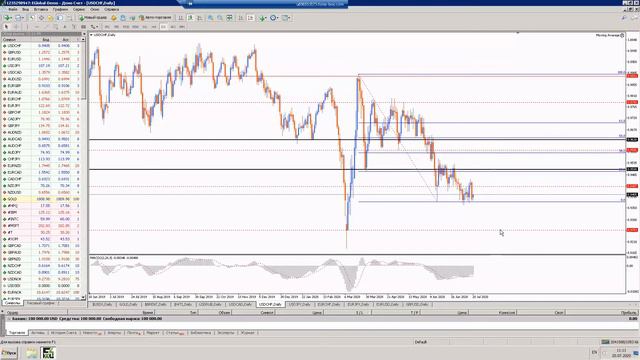Open the Файл menu

click(x=12, y=9)
